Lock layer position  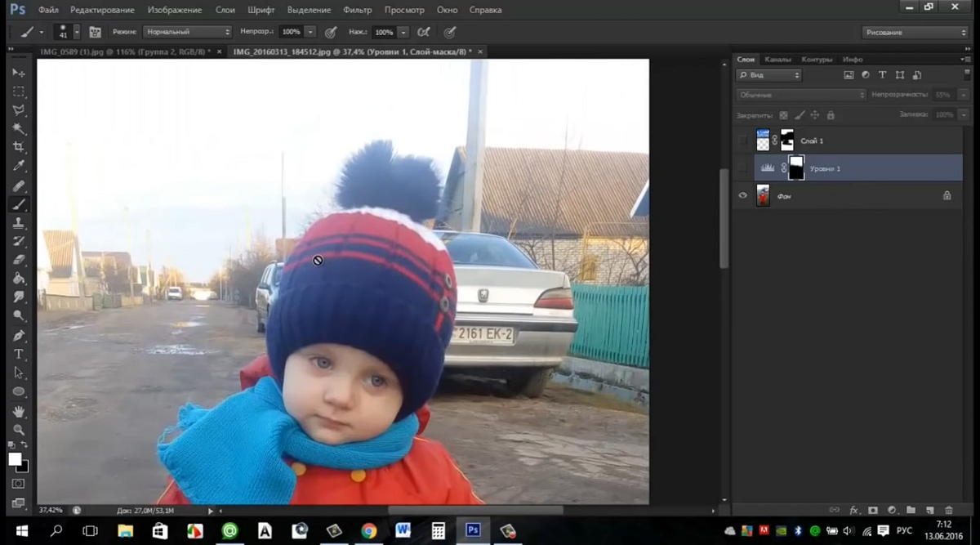click(x=815, y=115)
